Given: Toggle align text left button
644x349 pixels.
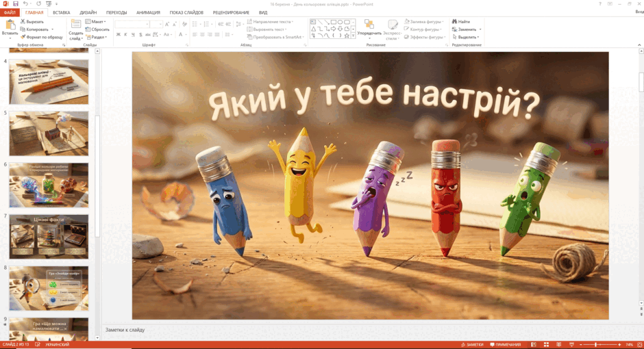Looking at the screenshot, I should pyautogui.click(x=195, y=35).
